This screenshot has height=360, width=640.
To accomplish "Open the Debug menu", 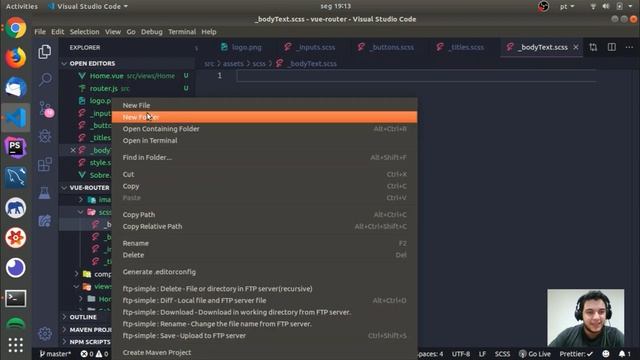I will pyautogui.click(x=152, y=32).
